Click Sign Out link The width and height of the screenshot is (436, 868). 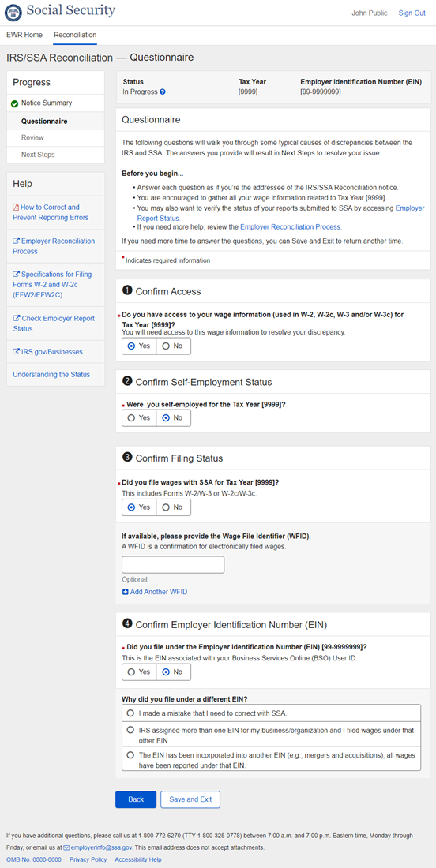(x=412, y=13)
